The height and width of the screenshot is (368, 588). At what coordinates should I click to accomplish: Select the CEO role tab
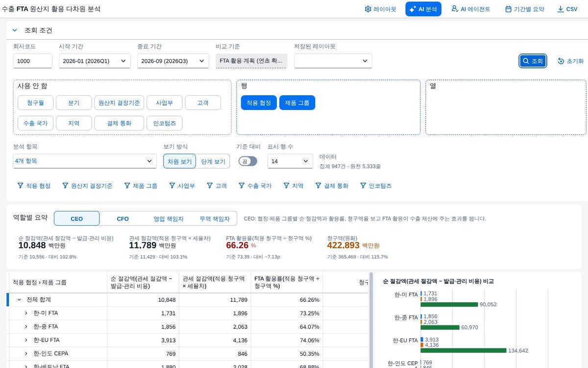point(77,218)
